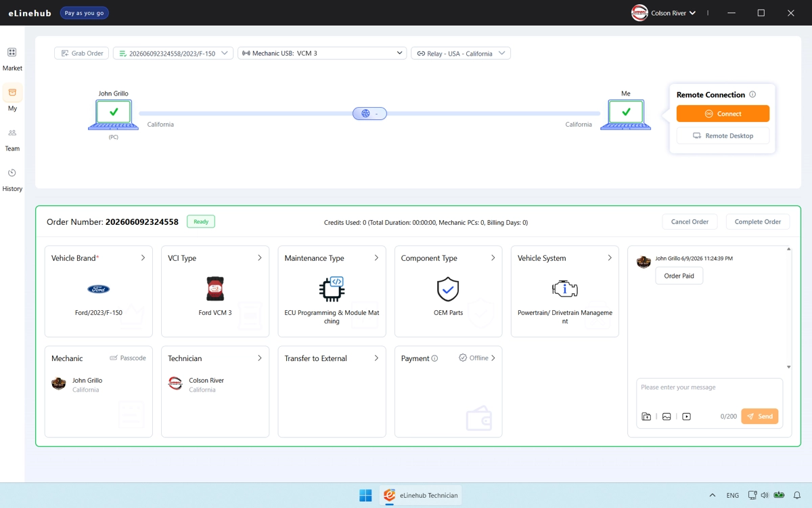Click the Ford logo icon
812x508 pixels.
click(99, 289)
